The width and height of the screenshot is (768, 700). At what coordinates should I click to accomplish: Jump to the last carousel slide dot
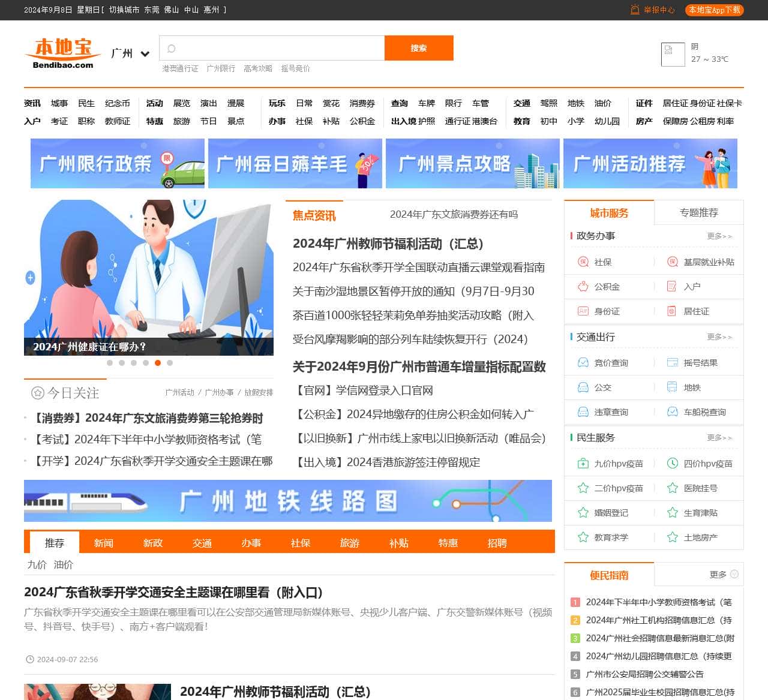[x=170, y=363]
